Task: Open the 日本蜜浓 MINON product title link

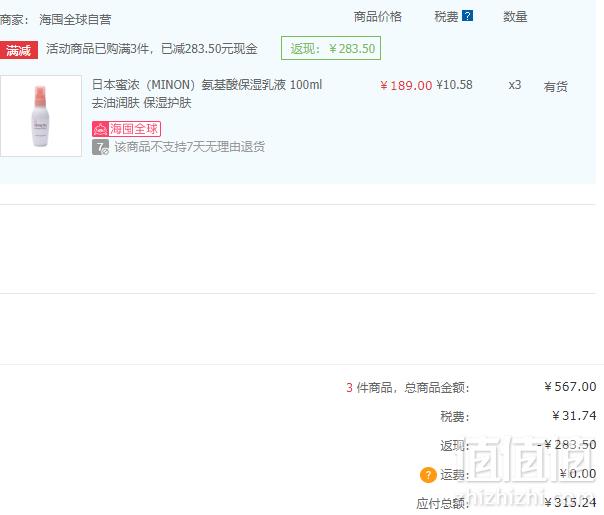Action: 207,94
